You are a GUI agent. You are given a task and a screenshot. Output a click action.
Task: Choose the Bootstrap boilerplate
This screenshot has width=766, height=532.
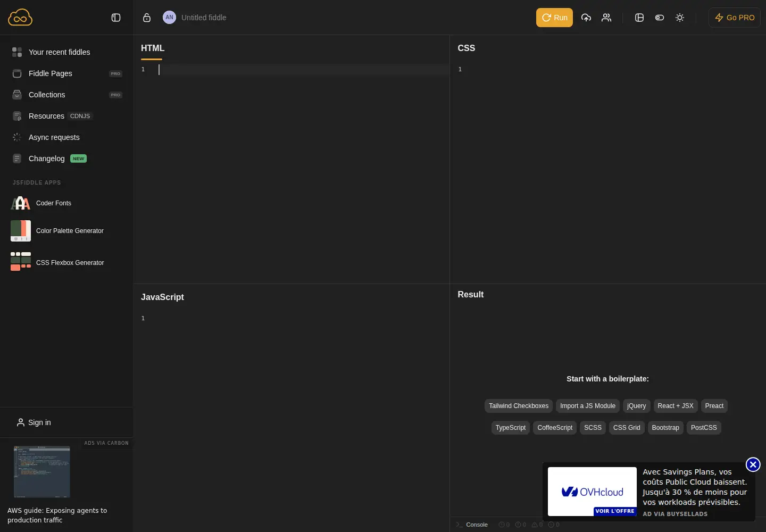[x=665, y=428]
